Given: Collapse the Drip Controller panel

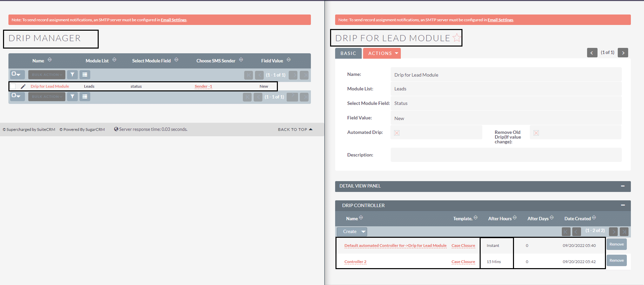Looking at the screenshot, I should (623, 205).
